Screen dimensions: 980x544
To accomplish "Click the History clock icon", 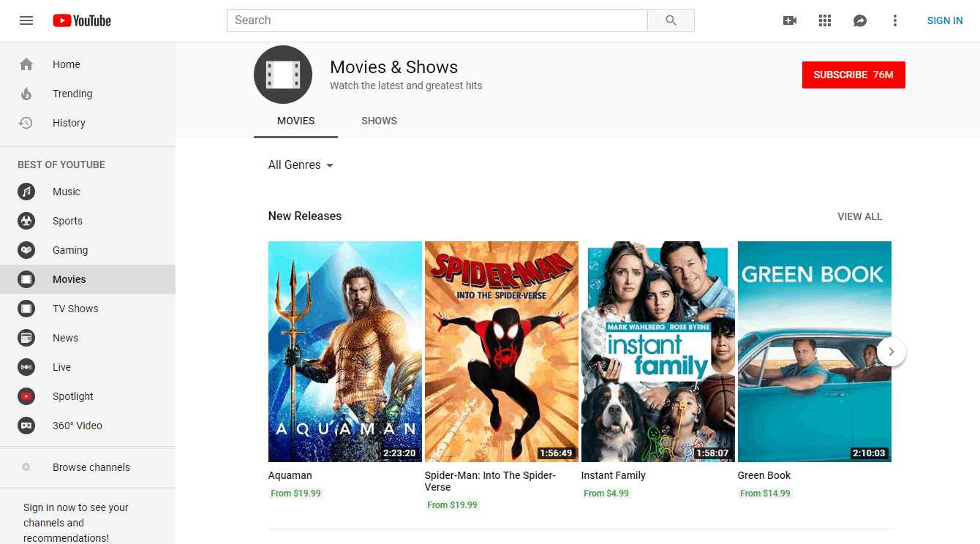I will [x=26, y=123].
